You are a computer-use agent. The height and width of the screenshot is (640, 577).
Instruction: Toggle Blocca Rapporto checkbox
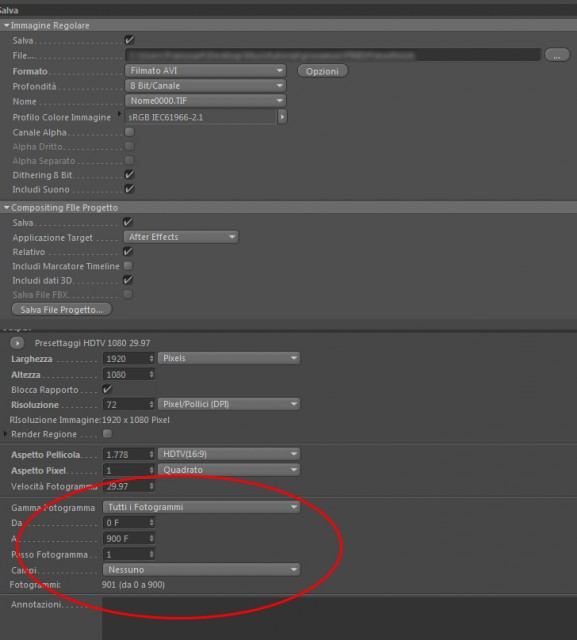(x=107, y=389)
